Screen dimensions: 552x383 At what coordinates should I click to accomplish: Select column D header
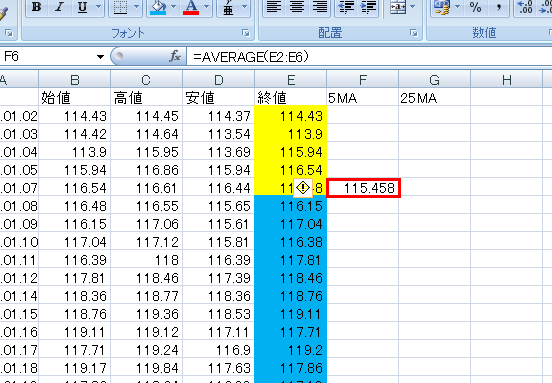click(x=219, y=80)
